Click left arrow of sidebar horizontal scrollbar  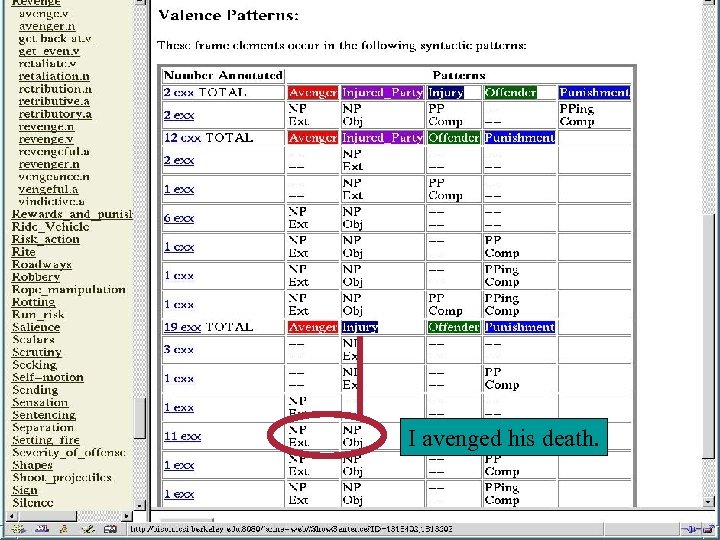11,516
